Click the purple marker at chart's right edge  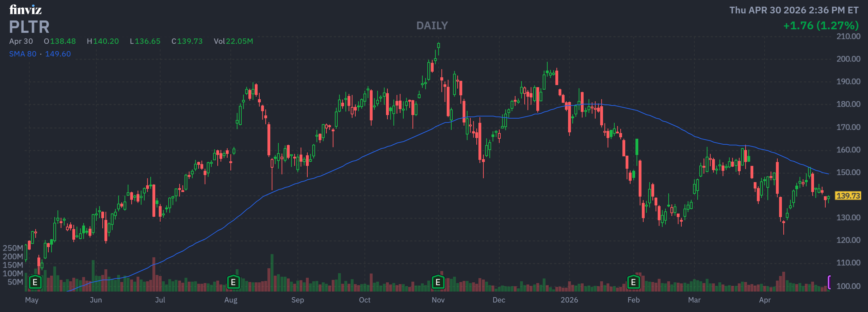coord(829,282)
